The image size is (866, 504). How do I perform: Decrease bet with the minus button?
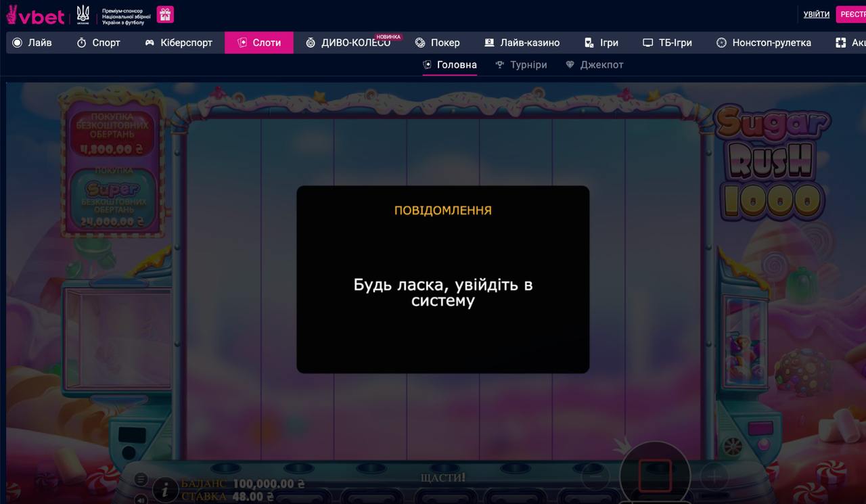click(595, 477)
